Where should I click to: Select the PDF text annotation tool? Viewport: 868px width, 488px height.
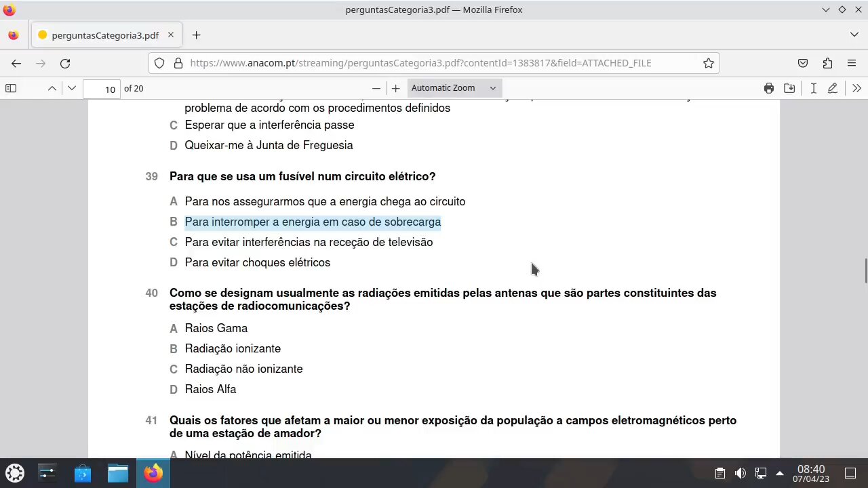click(x=813, y=88)
